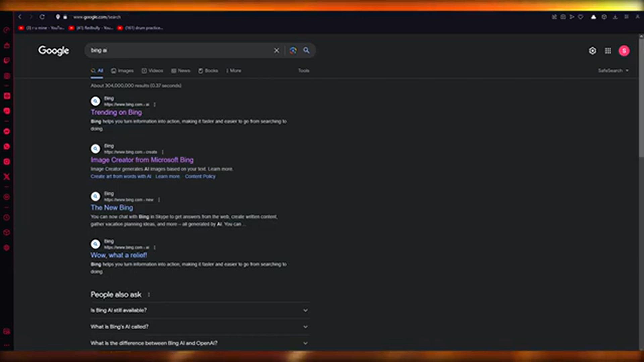Open three-dot menu for The New Bing result

point(159,200)
